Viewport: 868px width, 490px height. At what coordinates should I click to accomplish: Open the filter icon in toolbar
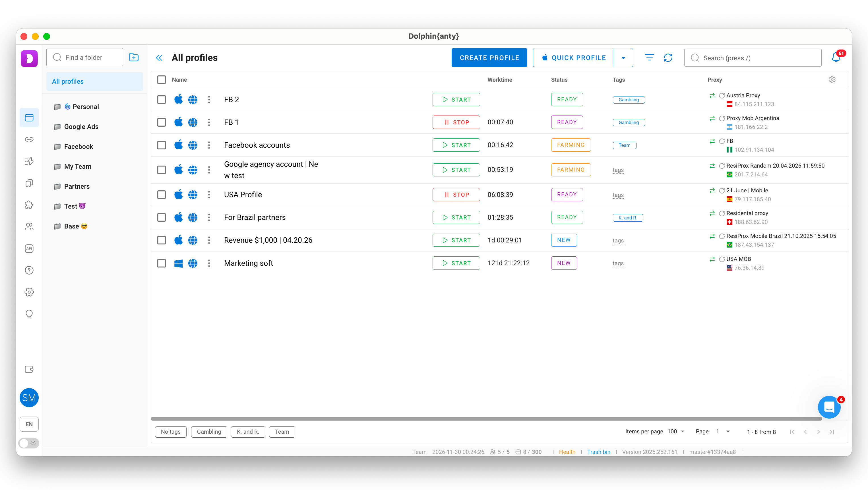coord(649,58)
